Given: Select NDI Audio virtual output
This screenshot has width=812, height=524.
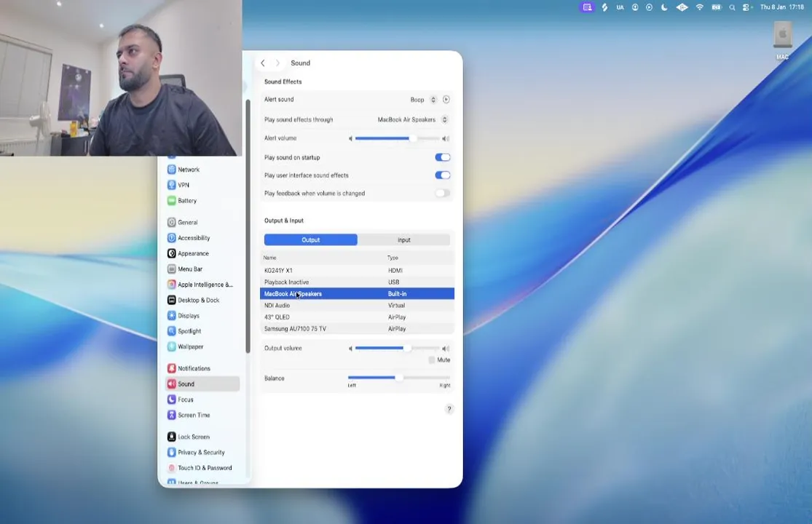Looking at the screenshot, I should 357,306.
